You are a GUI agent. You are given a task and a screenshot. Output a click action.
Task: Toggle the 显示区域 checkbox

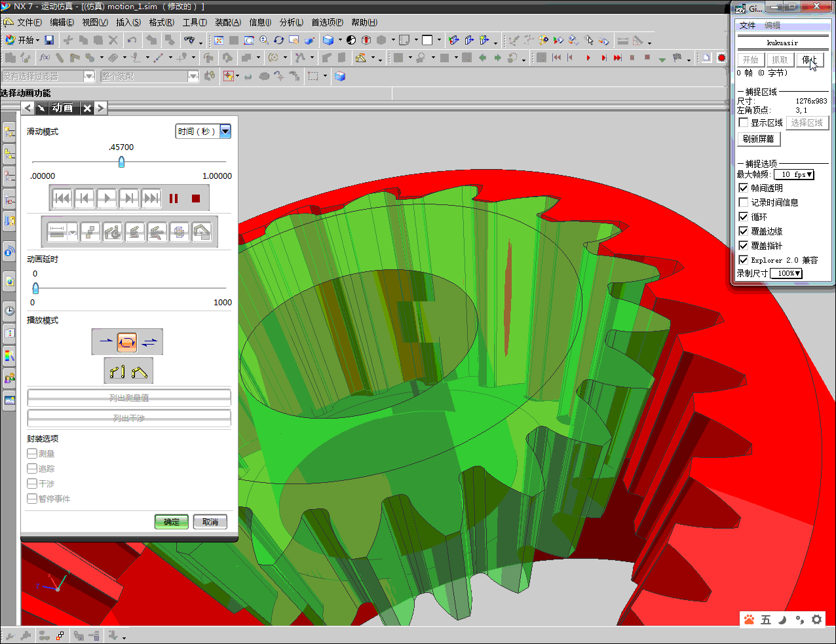click(x=744, y=123)
